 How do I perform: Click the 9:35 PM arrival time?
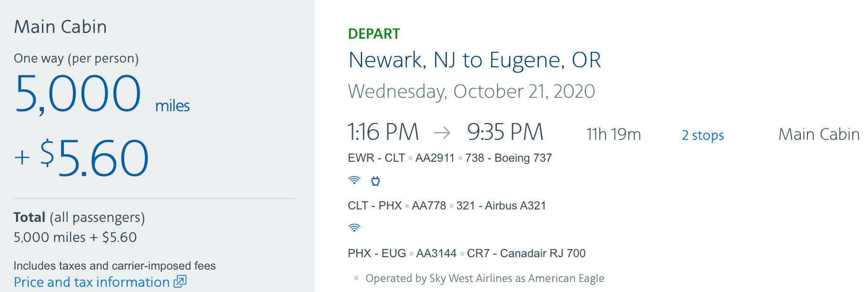coord(505,132)
